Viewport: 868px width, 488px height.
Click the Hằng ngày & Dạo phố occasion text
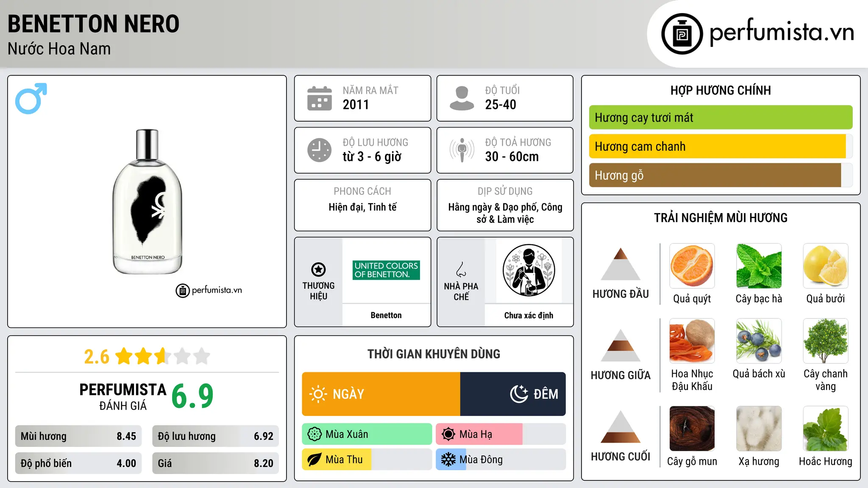click(x=505, y=213)
